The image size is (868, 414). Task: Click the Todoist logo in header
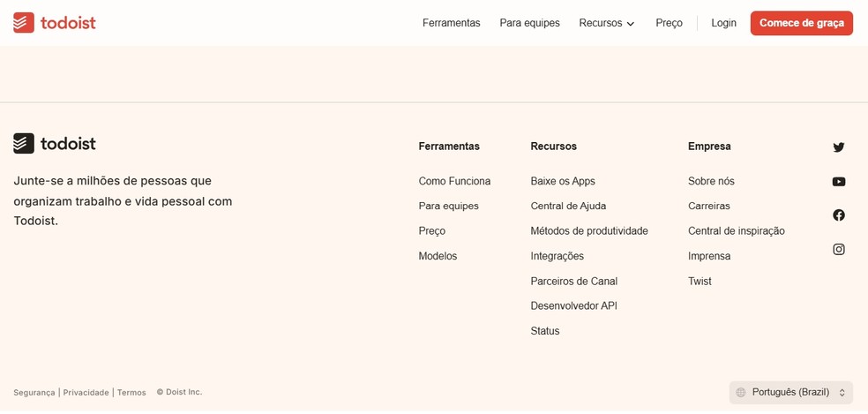pyautogui.click(x=55, y=23)
